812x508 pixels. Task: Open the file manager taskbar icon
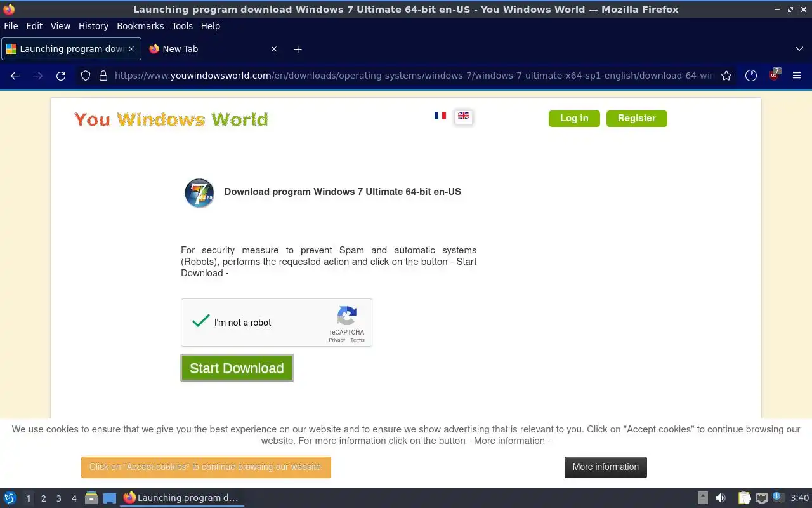pos(91,498)
